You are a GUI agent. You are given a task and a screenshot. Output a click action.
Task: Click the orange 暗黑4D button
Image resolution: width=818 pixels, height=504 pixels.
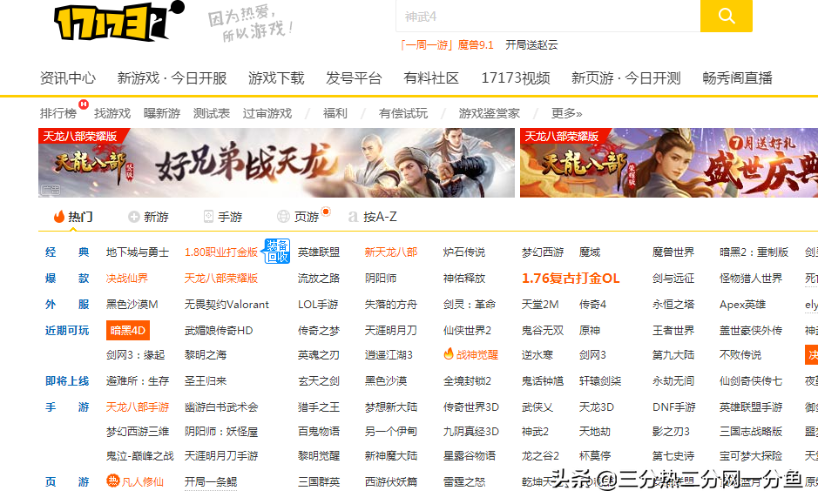tap(128, 331)
